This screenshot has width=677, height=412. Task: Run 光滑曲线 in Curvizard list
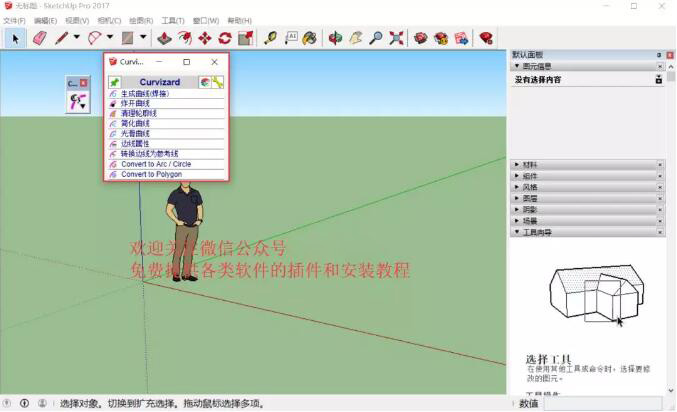pos(166,133)
